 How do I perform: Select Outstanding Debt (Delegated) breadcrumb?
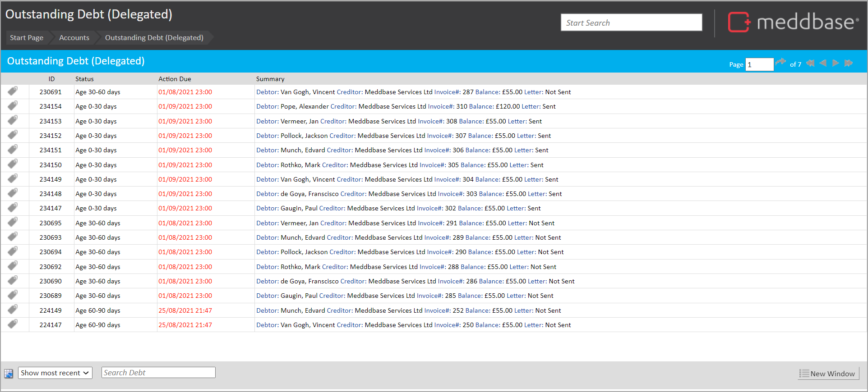[154, 38]
